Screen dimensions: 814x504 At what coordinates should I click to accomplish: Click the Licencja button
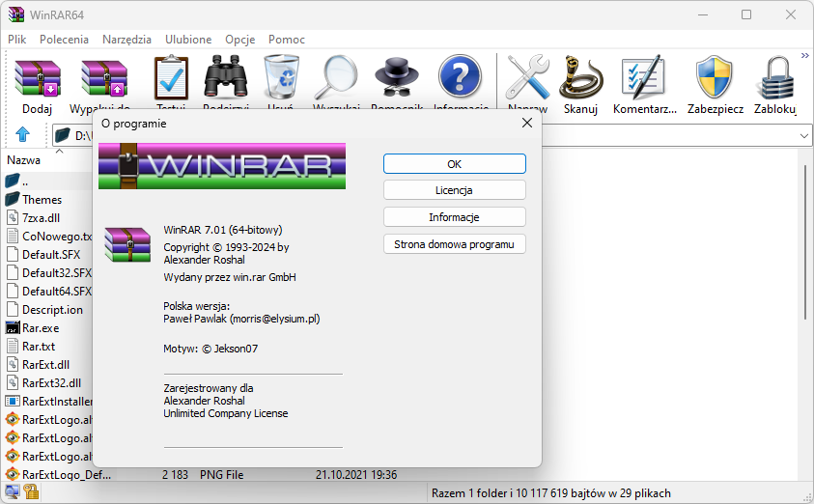tap(454, 190)
